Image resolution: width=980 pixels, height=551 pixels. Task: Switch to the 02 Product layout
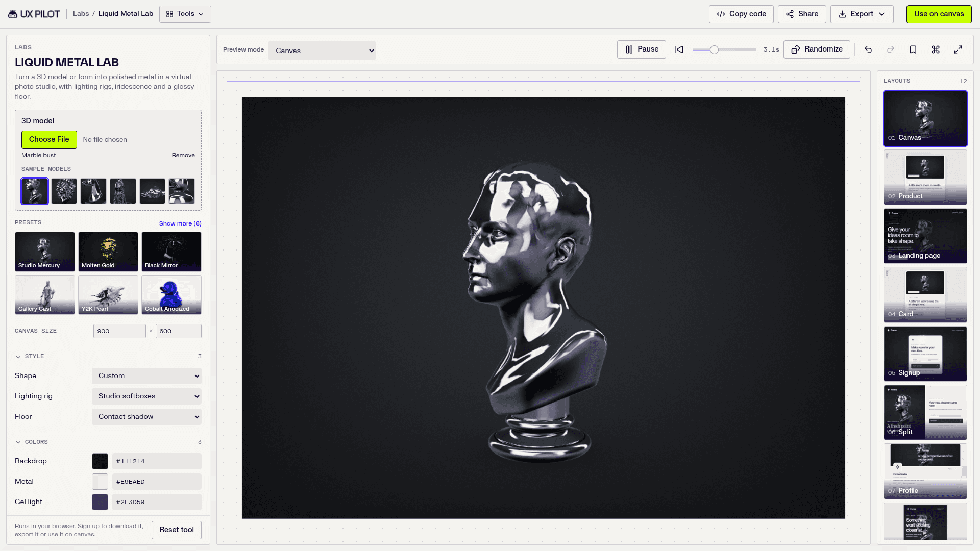(x=925, y=177)
